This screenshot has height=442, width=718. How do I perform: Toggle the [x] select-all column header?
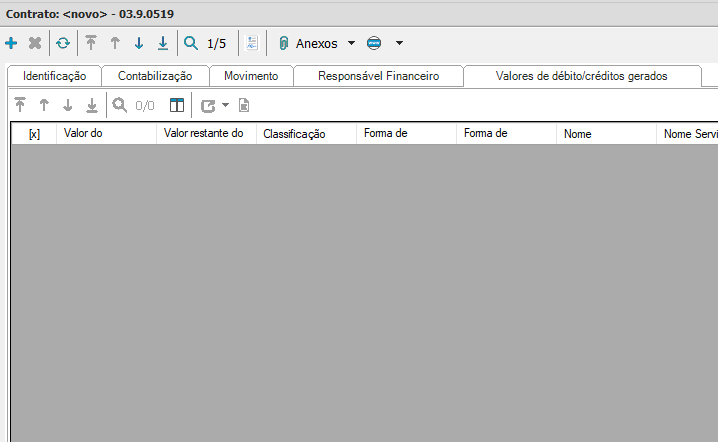34,134
